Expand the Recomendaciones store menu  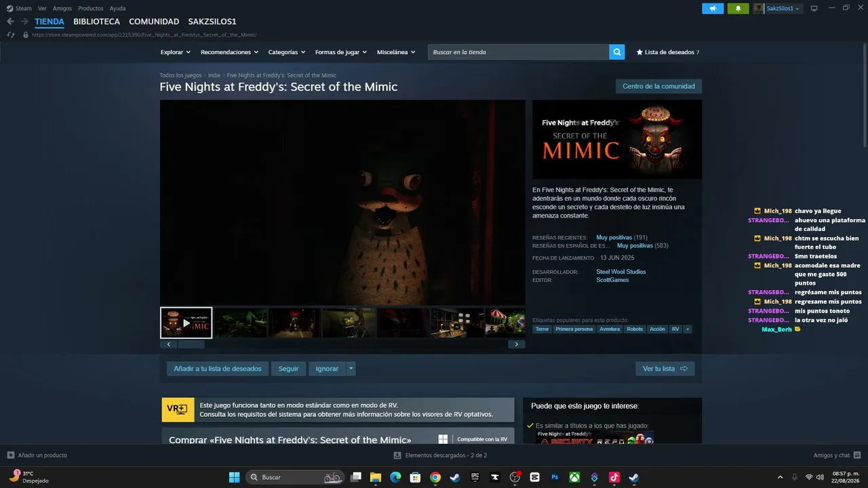click(229, 52)
